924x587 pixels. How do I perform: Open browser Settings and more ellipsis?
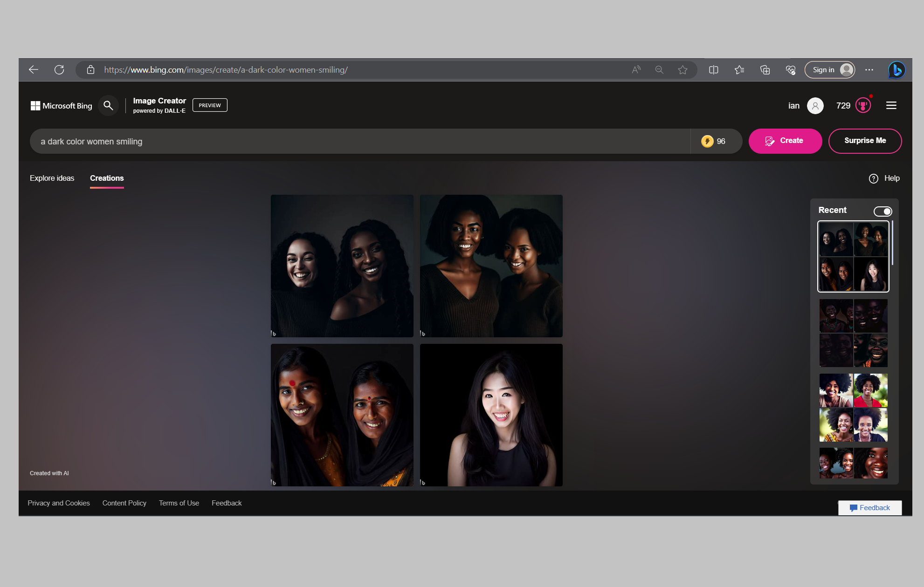869,70
